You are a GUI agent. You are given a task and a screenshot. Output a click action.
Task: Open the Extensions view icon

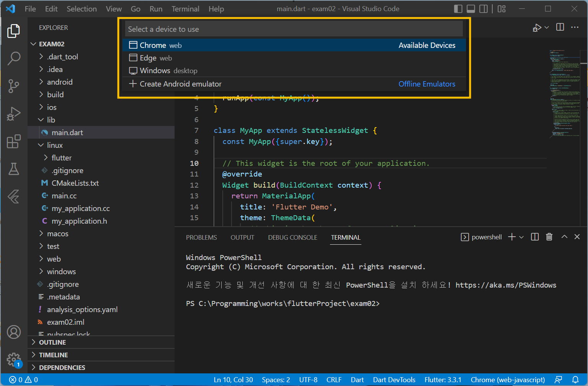(x=14, y=141)
